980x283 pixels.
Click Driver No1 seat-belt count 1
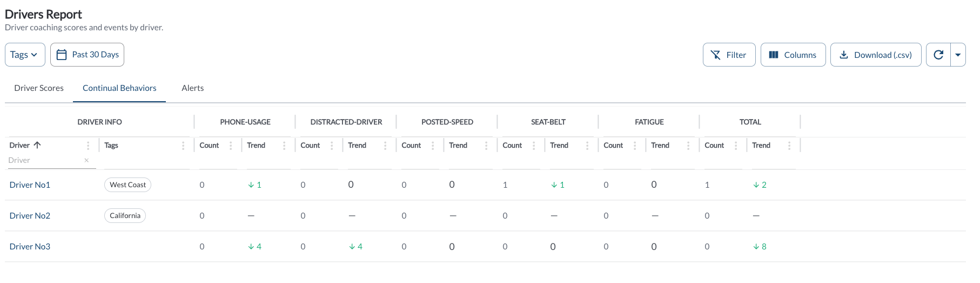tap(505, 185)
